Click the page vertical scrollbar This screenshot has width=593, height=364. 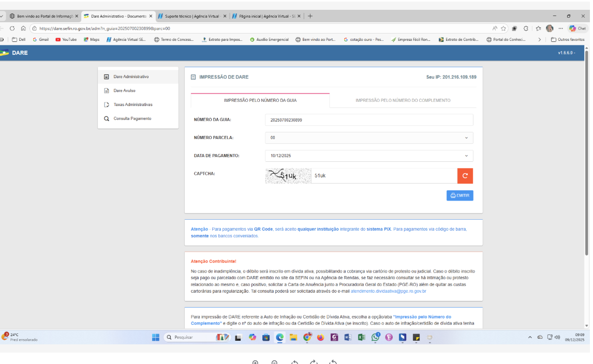(586, 155)
